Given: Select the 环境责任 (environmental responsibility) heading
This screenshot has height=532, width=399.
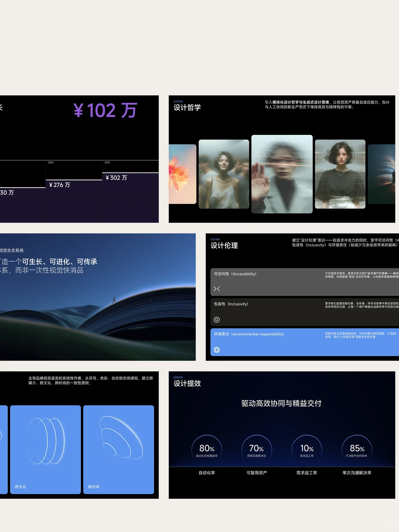Looking at the screenshot, I should tap(249, 334).
